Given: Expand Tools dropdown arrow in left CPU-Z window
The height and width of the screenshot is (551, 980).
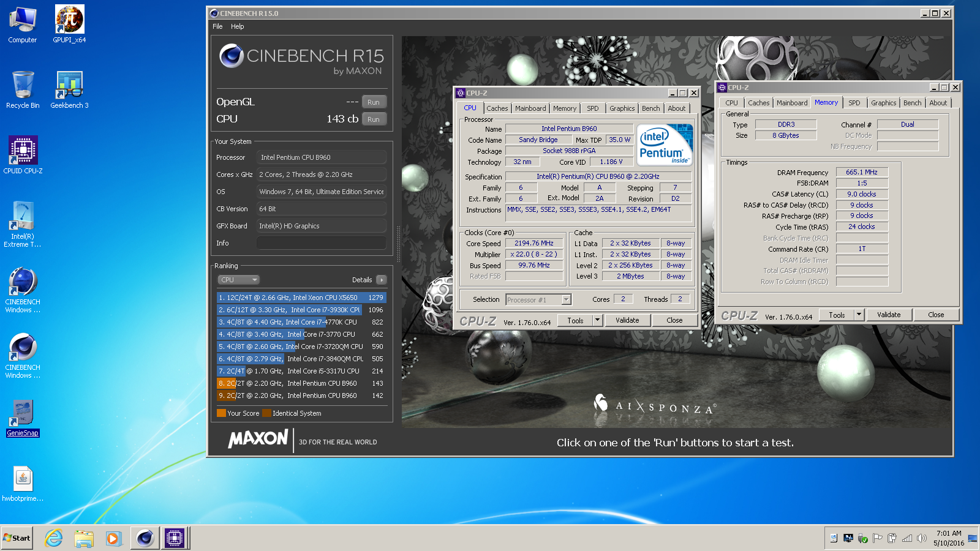Looking at the screenshot, I should coord(598,320).
